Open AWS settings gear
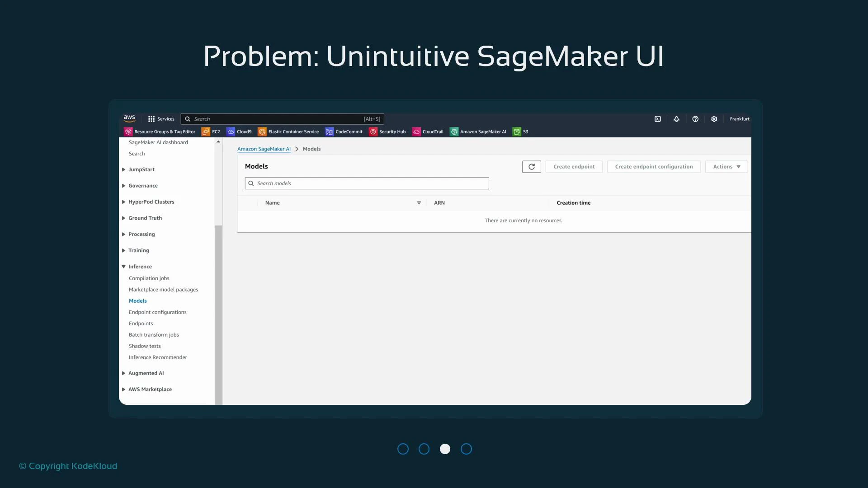Image resolution: width=868 pixels, height=488 pixels. (714, 119)
